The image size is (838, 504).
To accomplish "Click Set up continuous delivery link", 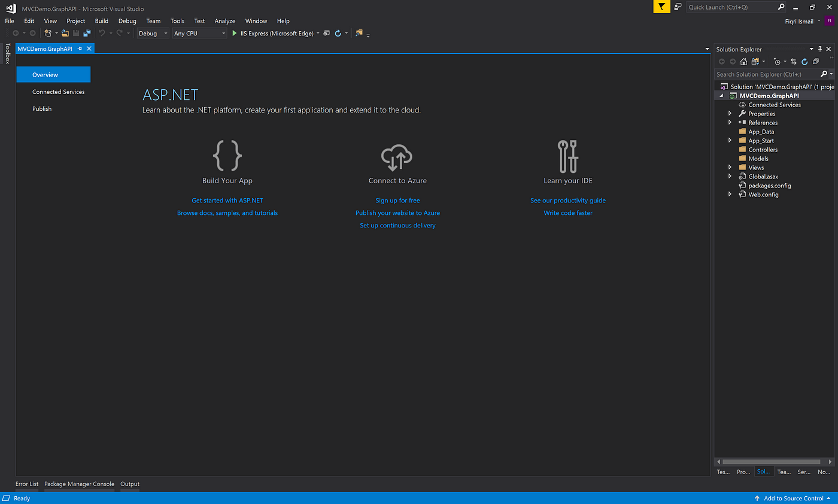I will pos(397,226).
